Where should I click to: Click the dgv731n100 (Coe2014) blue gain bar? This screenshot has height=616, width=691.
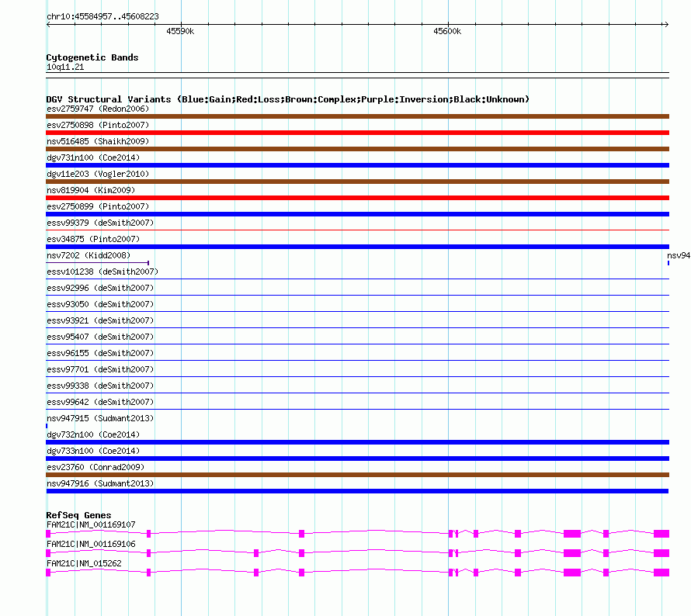[x=357, y=165]
